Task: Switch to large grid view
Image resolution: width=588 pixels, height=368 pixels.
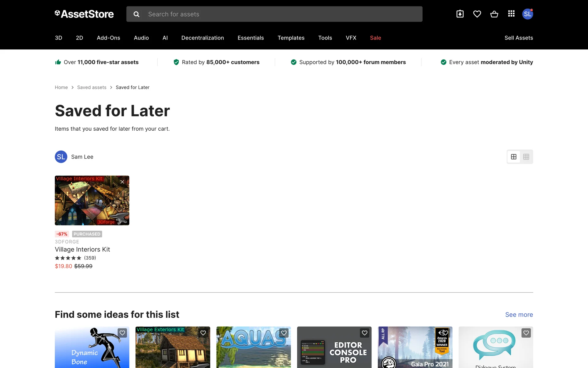Action: pyautogui.click(x=514, y=157)
